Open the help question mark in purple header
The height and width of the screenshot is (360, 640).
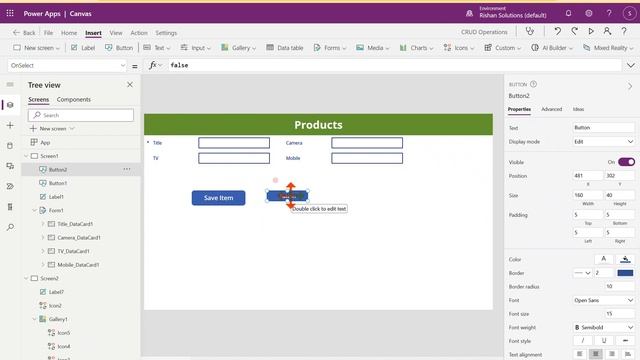[609, 13]
